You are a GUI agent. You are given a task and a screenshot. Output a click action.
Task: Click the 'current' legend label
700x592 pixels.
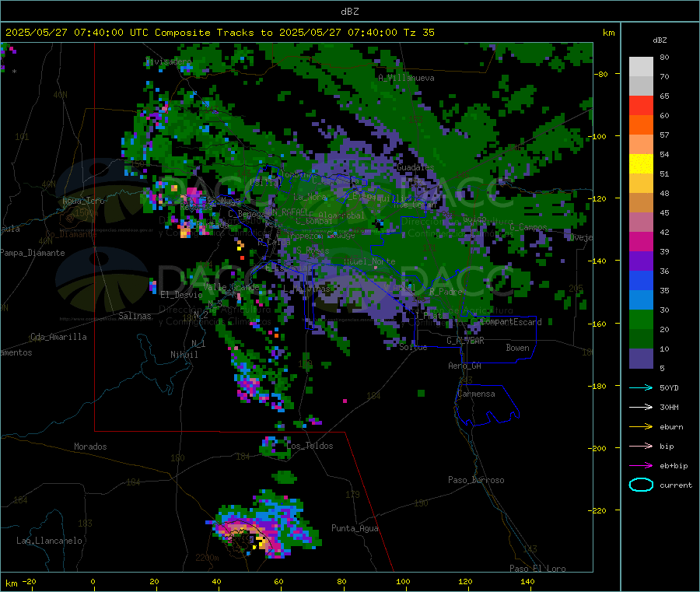[x=676, y=485]
